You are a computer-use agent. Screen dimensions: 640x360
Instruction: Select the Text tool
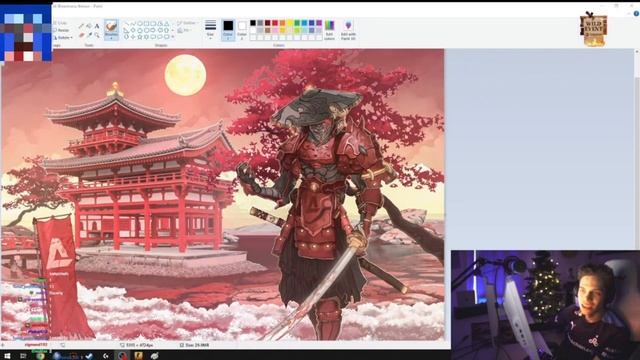tap(97, 26)
